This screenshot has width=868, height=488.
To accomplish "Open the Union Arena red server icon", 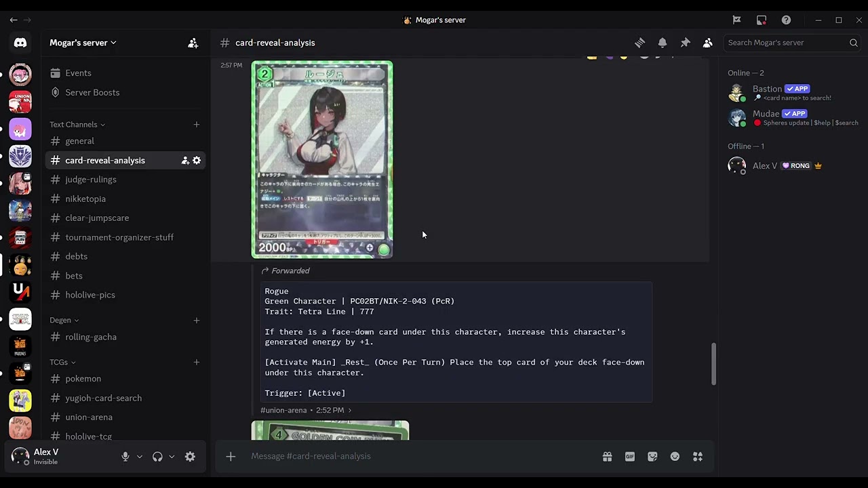I will [20, 102].
